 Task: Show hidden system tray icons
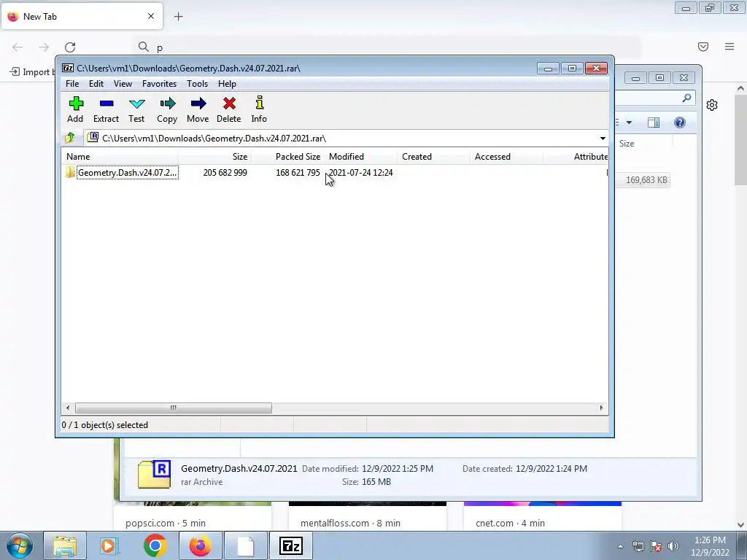point(620,546)
